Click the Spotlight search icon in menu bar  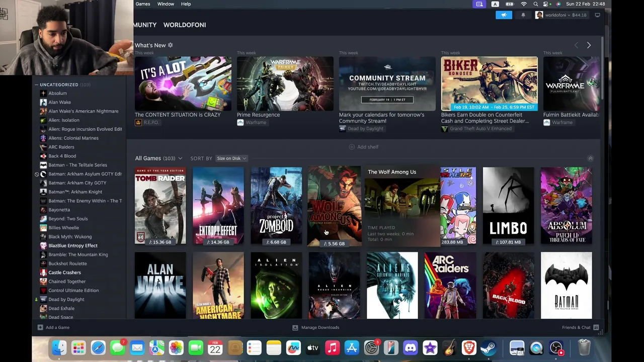click(535, 4)
